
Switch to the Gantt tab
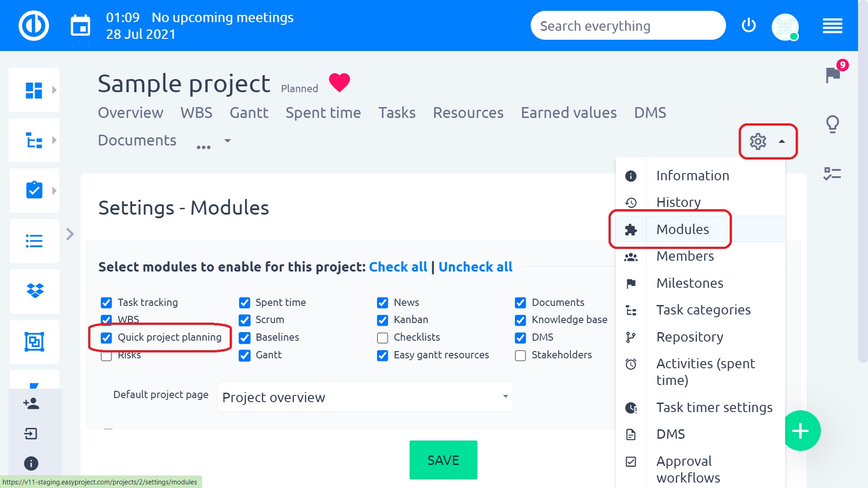click(249, 113)
